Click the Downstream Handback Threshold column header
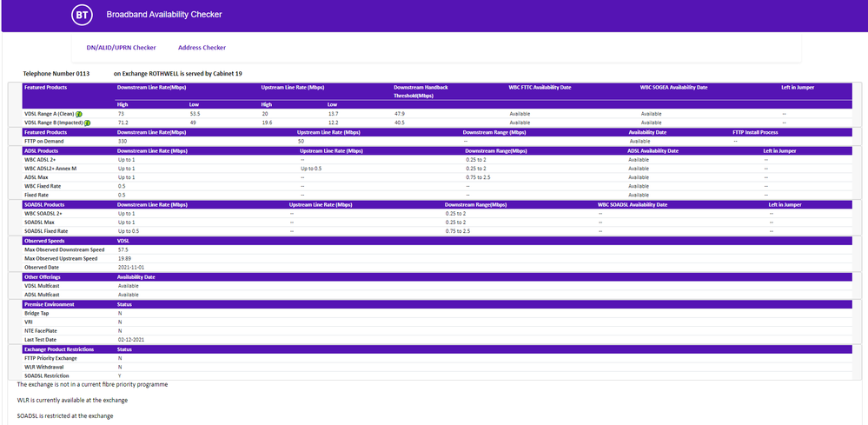The height and width of the screenshot is (425, 868). click(x=421, y=91)
